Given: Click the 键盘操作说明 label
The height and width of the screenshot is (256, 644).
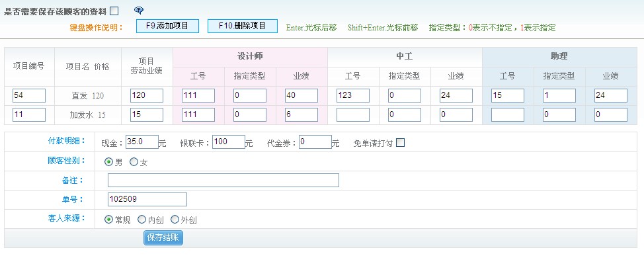Looking at the screenshot, I should 97,28.
